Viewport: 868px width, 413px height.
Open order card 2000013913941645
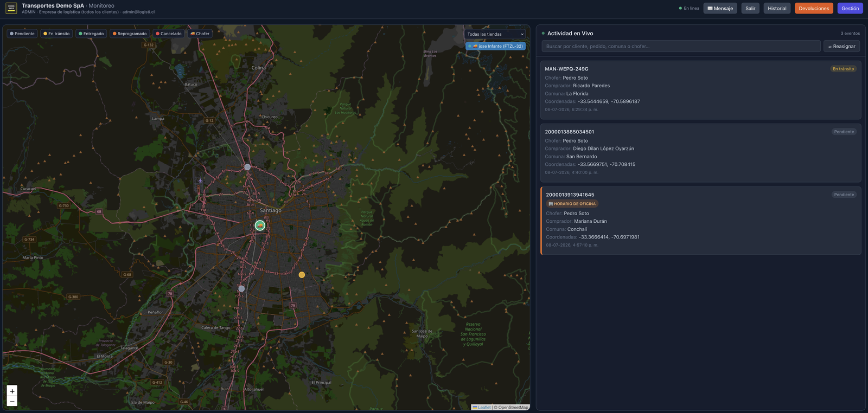click(700, 221)
